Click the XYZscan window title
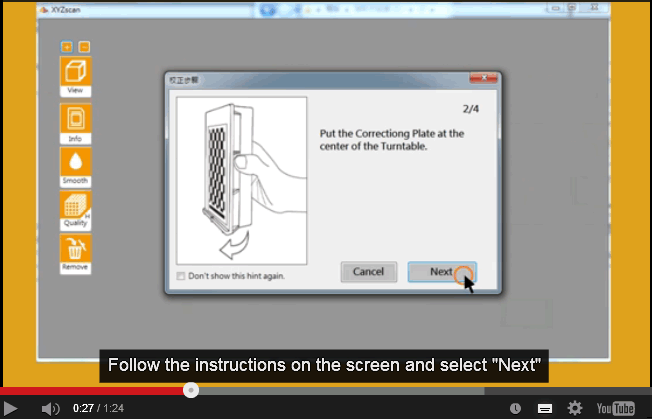The image size is (652, 419). [x=65, y=10]
